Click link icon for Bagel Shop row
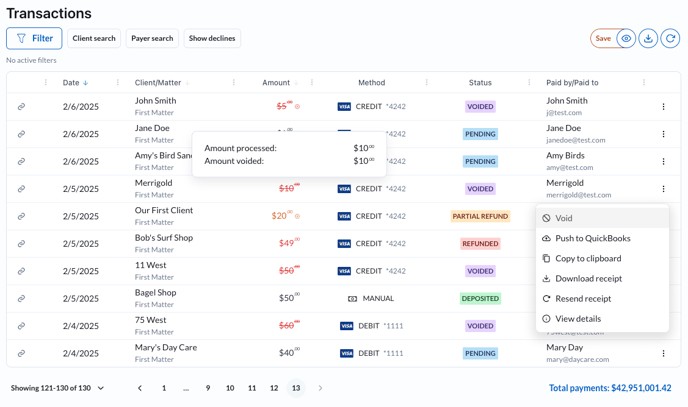Image resolution: width=688 pixels, height=407 pixels. [x=21, y=298]
